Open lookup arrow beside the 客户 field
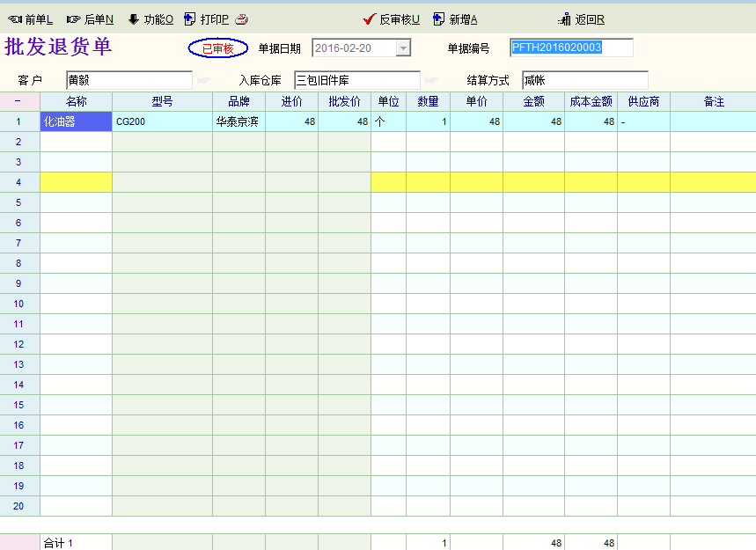The image size is (756, 550). click(203, 80)
